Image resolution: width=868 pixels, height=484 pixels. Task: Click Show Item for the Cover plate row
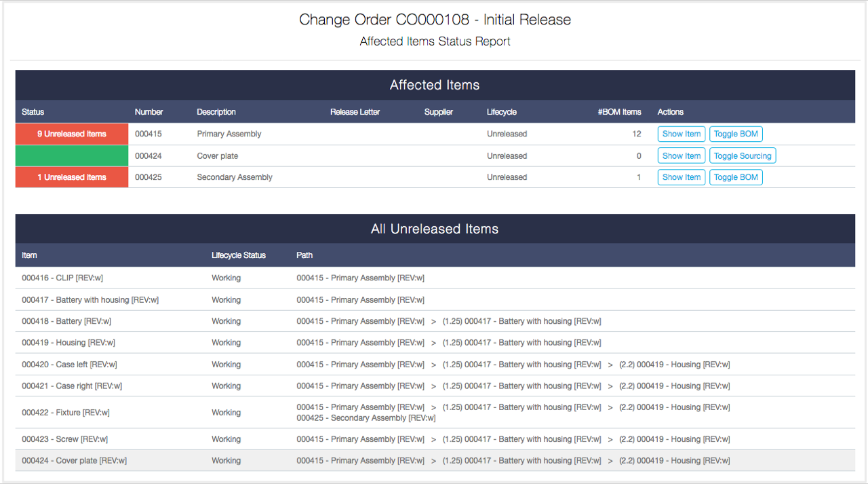pyautogui.click(x=681, y=155)
